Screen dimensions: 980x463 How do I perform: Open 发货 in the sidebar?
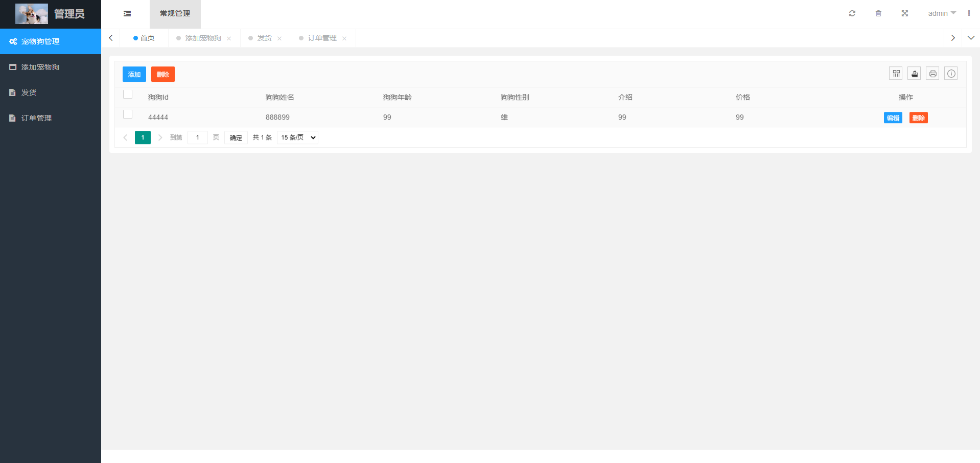pyautogui.click(x=51, y=92)
